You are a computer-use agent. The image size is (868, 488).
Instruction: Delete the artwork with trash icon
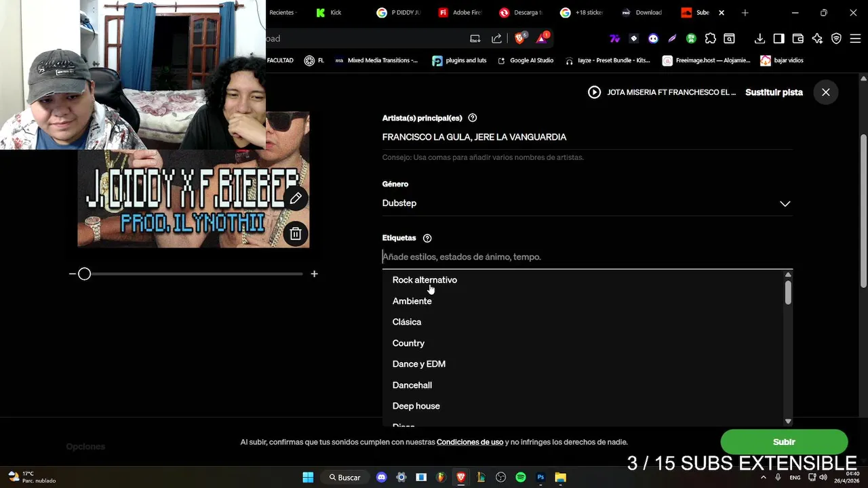click(296, 234)
